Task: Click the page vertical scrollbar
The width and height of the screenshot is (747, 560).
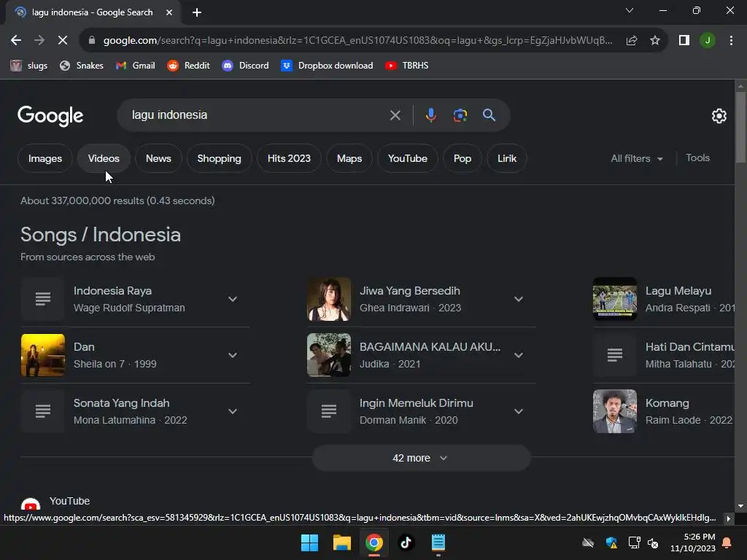Action: (x=740, y=128)
